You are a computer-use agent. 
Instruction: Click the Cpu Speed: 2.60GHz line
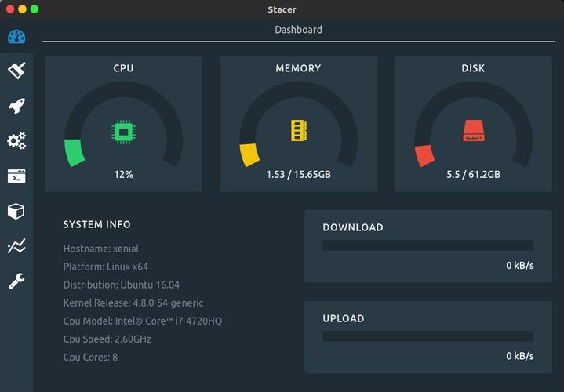click(107, 339)
